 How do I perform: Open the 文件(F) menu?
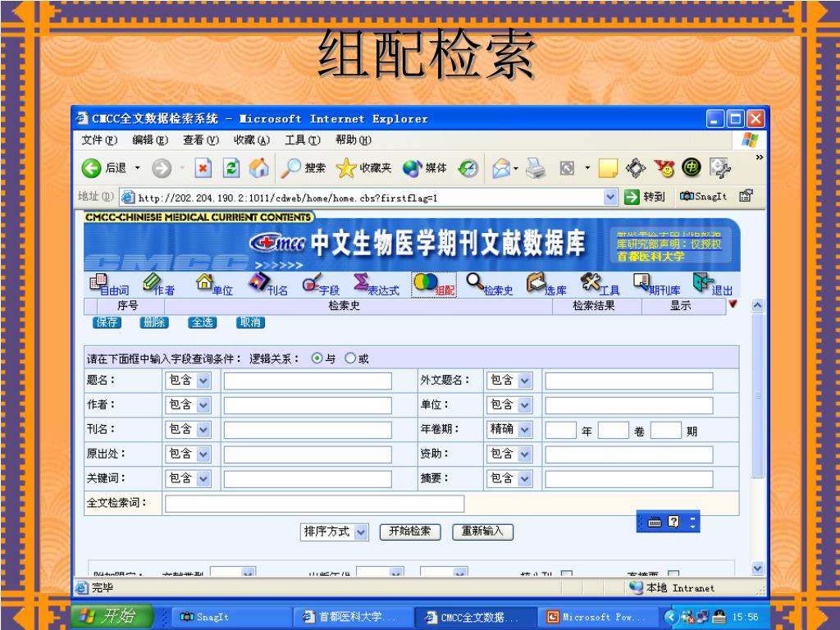(99, 140)
